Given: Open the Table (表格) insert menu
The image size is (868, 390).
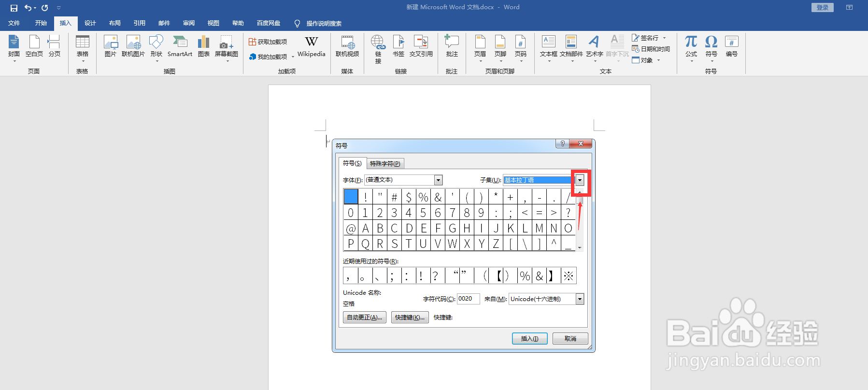Looking at the screenshot, I should 83,48.
